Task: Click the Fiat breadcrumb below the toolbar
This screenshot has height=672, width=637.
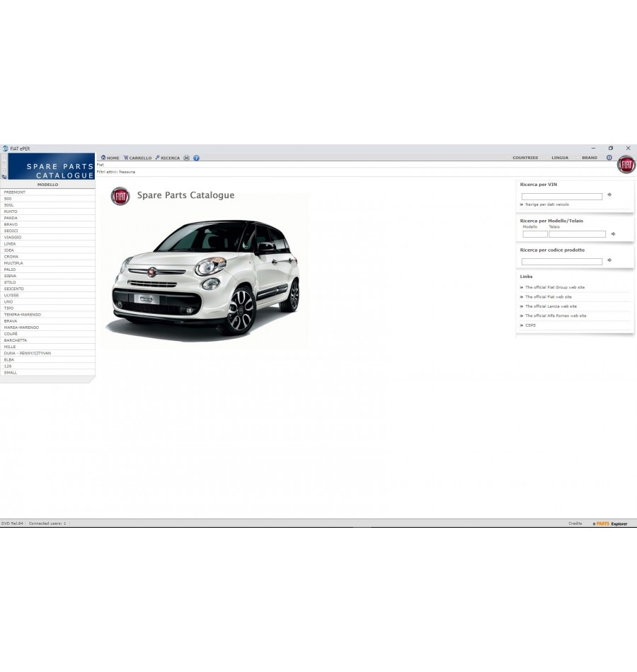Action: coord(100,165)
